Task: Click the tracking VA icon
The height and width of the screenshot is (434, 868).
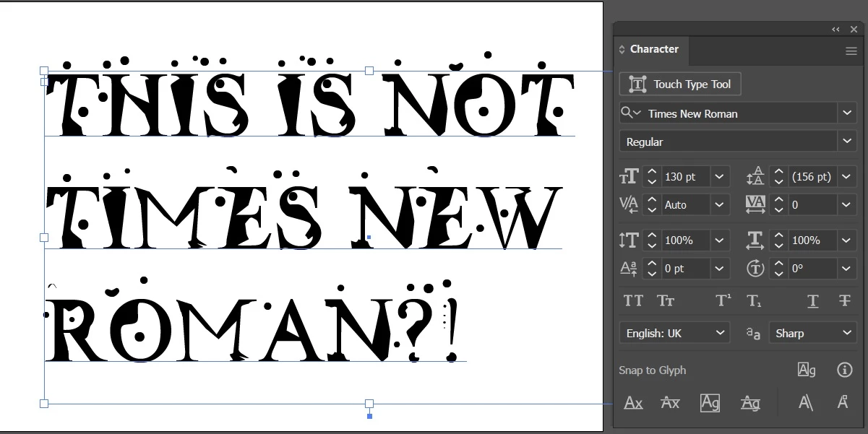Action: point(755,204)
